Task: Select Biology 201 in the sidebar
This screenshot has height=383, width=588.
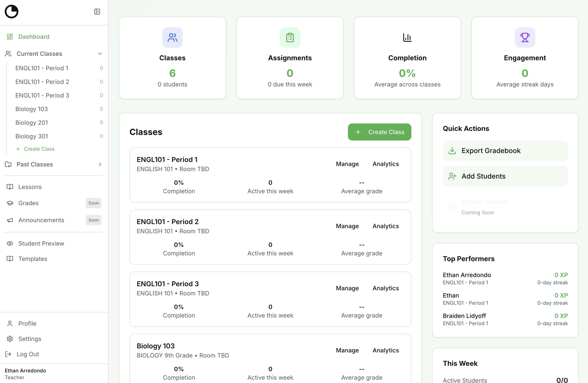Action: click(31, 123)
